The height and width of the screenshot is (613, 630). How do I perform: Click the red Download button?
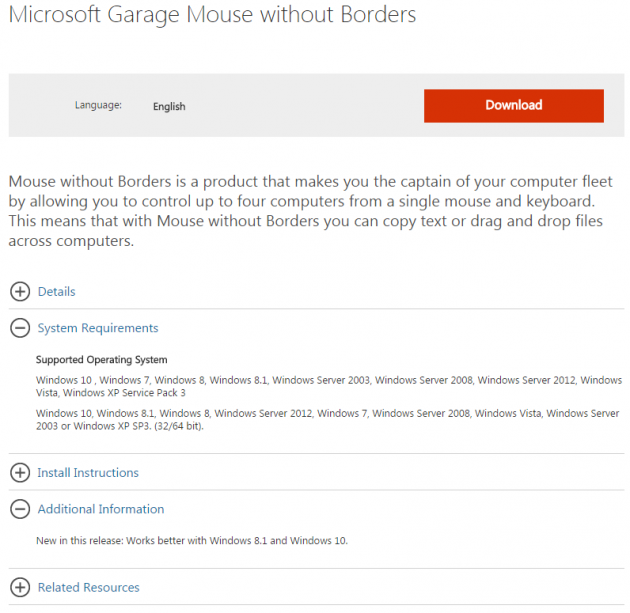[x=513, y=106]
